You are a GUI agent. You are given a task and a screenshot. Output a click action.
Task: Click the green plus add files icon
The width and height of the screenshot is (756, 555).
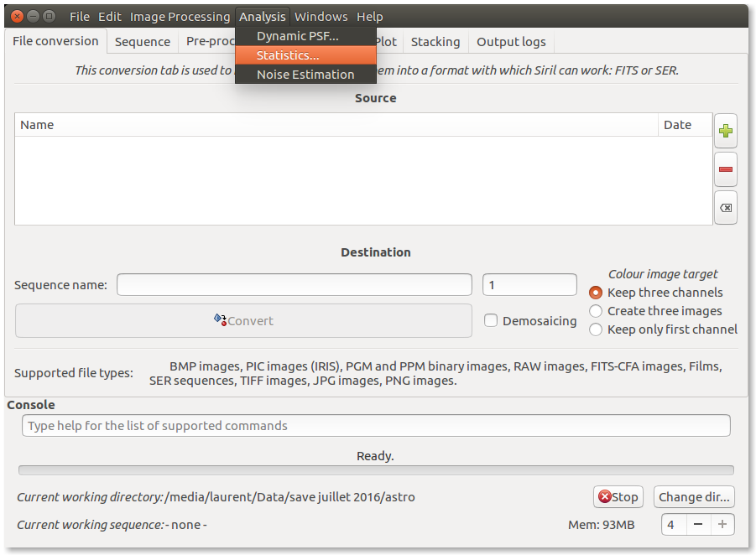(x=726, y=131)
